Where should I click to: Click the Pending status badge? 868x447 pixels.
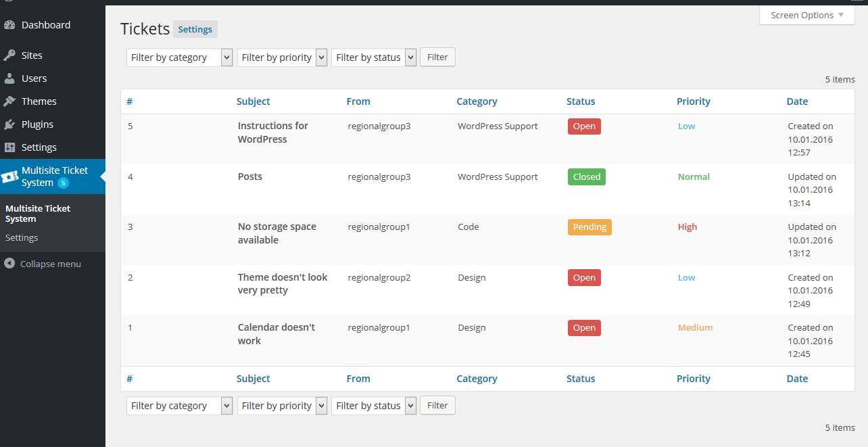(x=589, y=227)
